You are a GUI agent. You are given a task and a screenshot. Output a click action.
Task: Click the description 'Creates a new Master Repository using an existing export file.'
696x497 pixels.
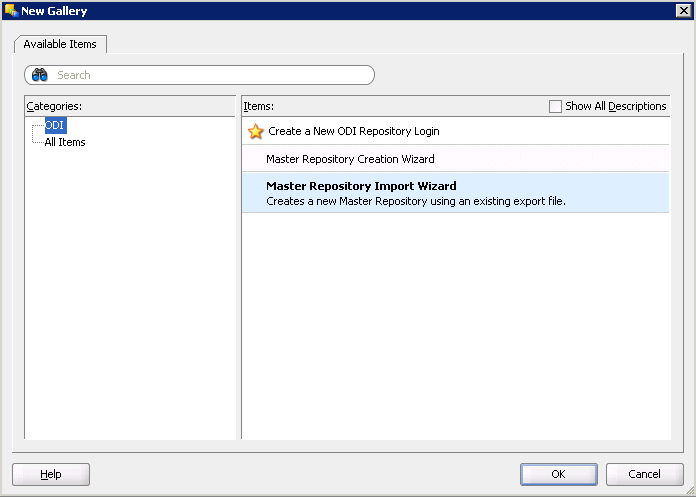pos(416,201)
